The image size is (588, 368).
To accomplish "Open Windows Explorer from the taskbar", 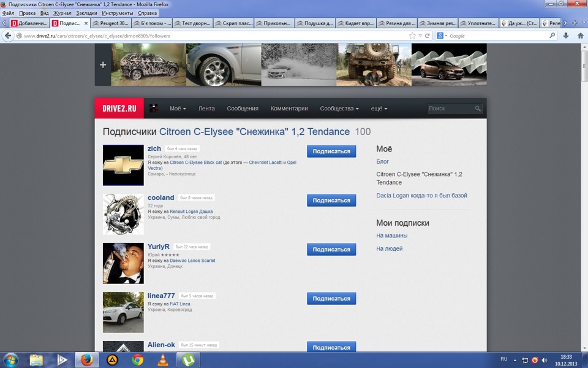I will (36, 360).
